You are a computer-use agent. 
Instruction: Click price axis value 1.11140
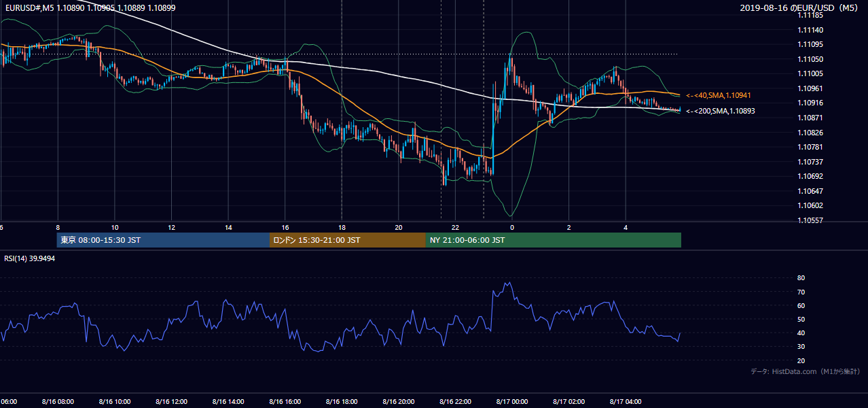(810, 30)
